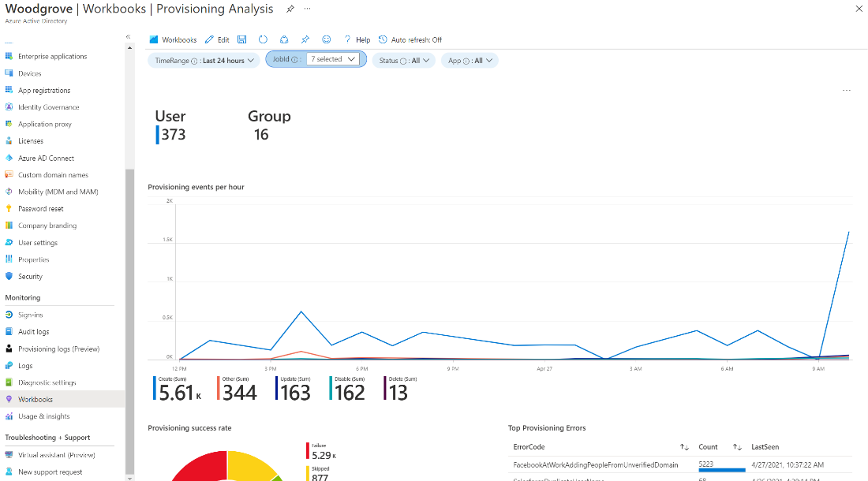Open Diagnostic settings in Monitoring

(47, 382)
